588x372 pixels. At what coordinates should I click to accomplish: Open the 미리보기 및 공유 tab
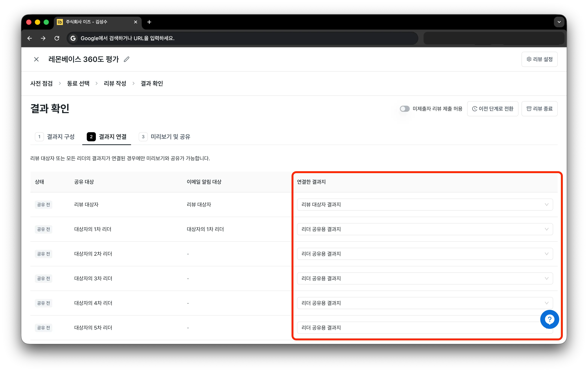tap(164, 137)
